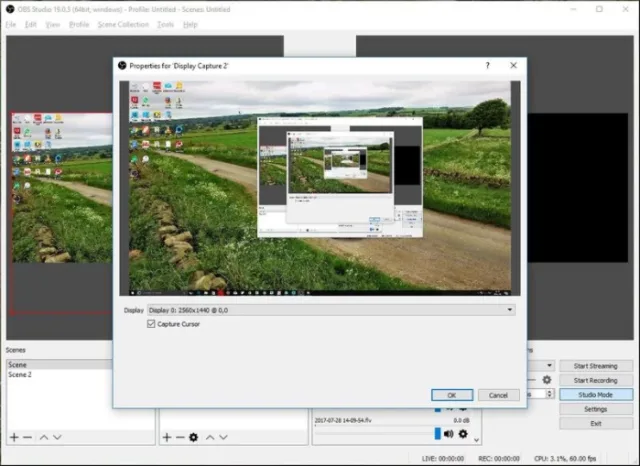Move the scene down in the Scenes list
Image resolution: width=640 pixels, height=466 pixels.
tap(57, 437)
